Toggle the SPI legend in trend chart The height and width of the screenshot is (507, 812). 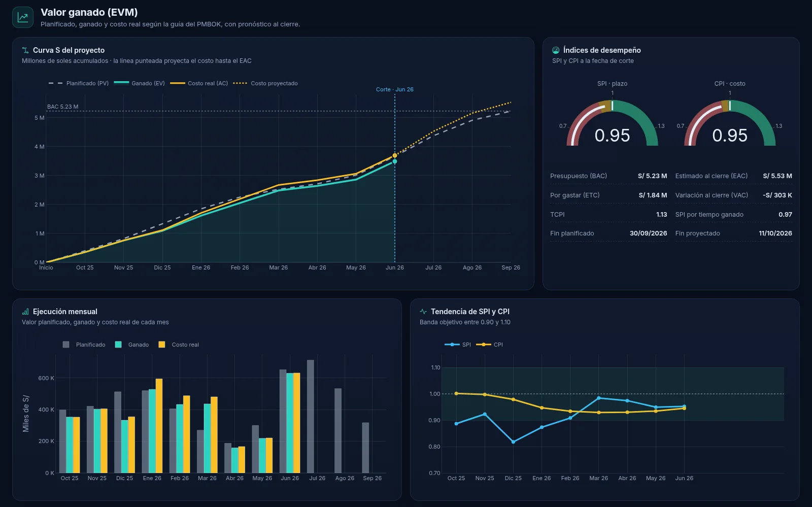pyautogui.click(x=458, y=345)
